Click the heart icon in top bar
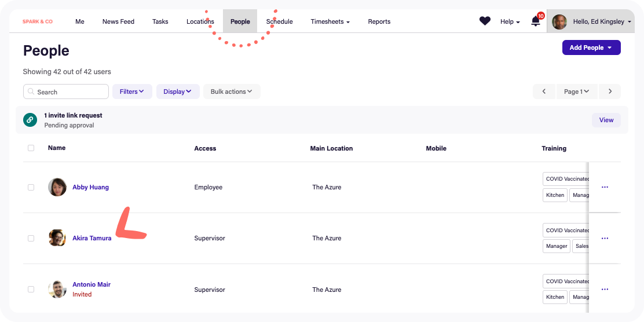644x322 pixels. click(x=485, y=21)
